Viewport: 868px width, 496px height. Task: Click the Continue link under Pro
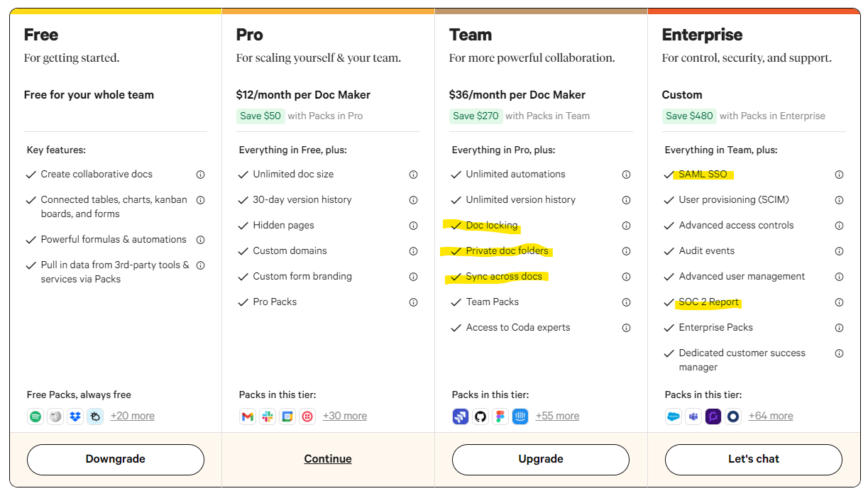(328, 459)
